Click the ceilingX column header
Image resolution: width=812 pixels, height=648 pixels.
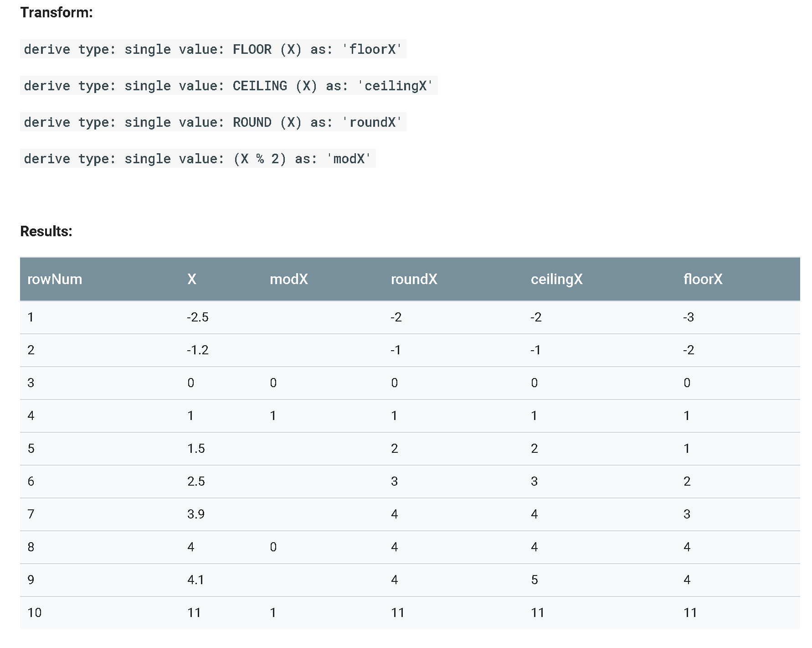[556, 279]
